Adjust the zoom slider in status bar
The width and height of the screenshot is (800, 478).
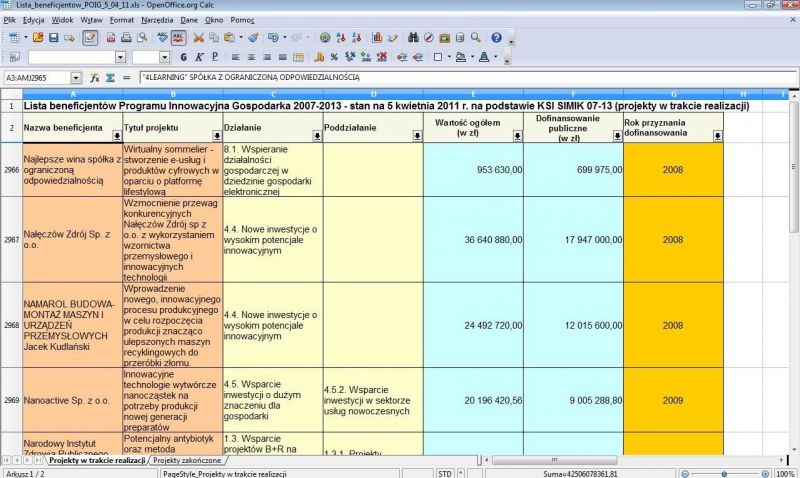pyautogui.click(x=724, y=474)
